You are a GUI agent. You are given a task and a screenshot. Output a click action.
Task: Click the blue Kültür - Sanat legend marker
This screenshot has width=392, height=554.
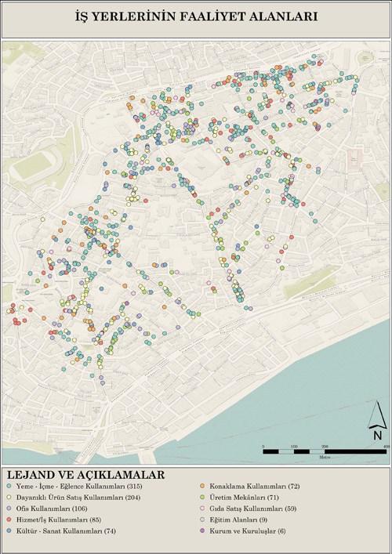tap(9, 531)
